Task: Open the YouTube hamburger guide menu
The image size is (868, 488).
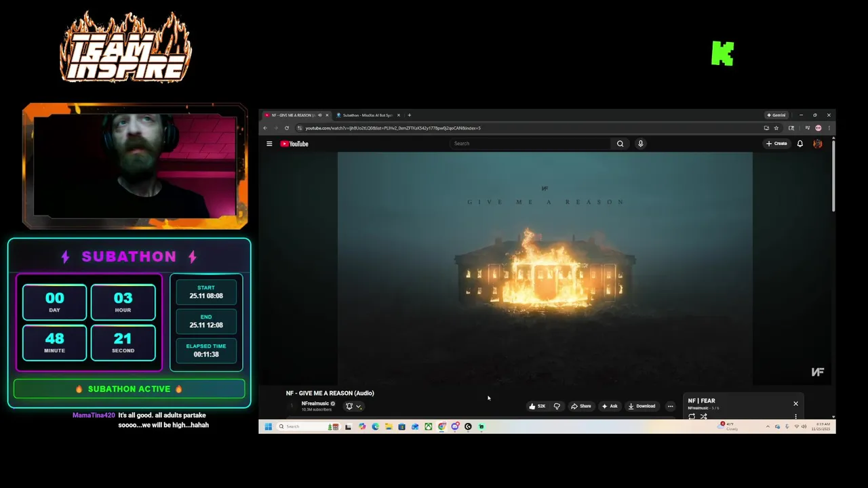Action: (269, 144)
